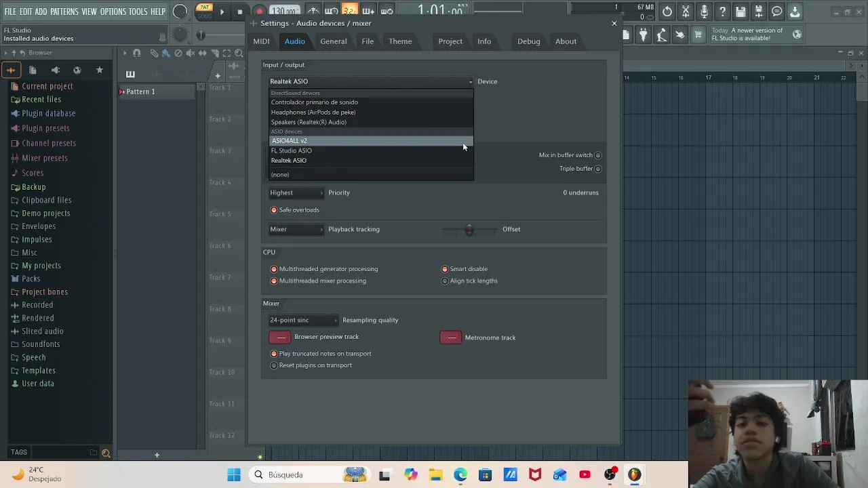
Task: Click the playlist magnet snap icon
Action: pyautogui.click(x=137, y=53)
